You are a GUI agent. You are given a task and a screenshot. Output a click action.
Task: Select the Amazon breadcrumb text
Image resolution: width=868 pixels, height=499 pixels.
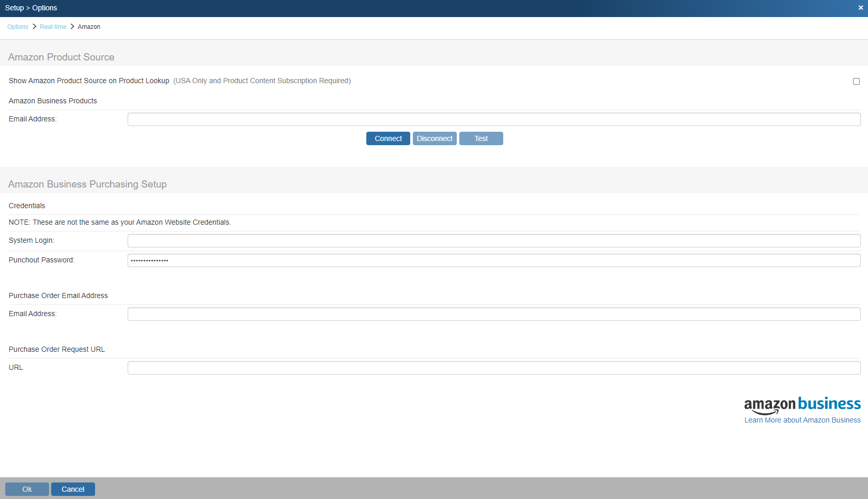(x=89, y=27)
